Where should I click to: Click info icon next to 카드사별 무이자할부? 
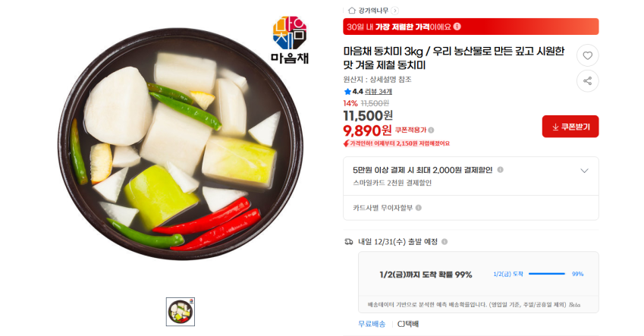(x=419, y=208)
